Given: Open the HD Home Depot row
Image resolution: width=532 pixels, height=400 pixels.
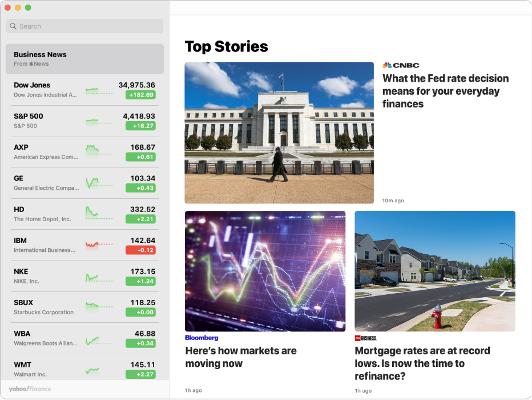Looking at the screenshot, I should [x=84, y=214].
